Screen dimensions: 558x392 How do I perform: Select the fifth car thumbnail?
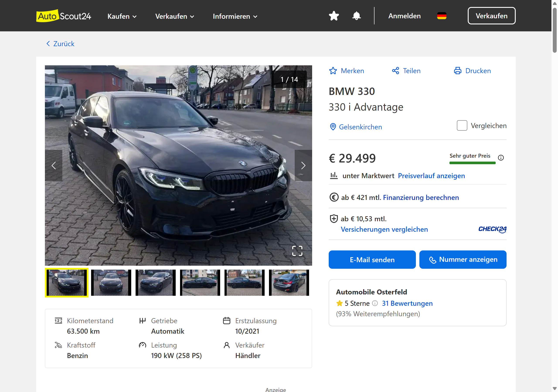tap(245, 283)
